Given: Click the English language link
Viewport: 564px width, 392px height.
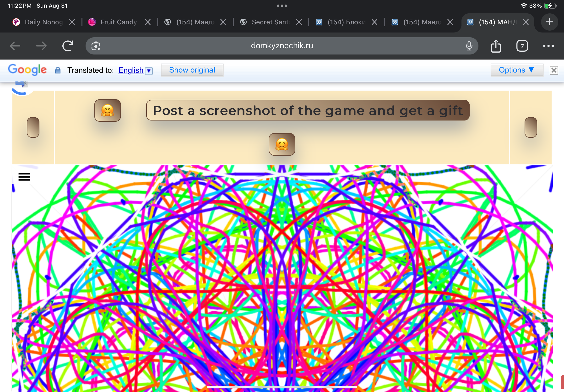Looking at the screenshot, I should pyautogui.click(x=131, y=70).
